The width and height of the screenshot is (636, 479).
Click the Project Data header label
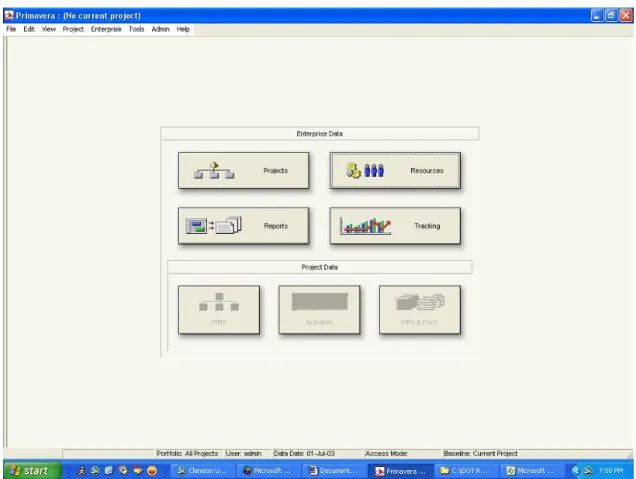click(x=320, y=267)
